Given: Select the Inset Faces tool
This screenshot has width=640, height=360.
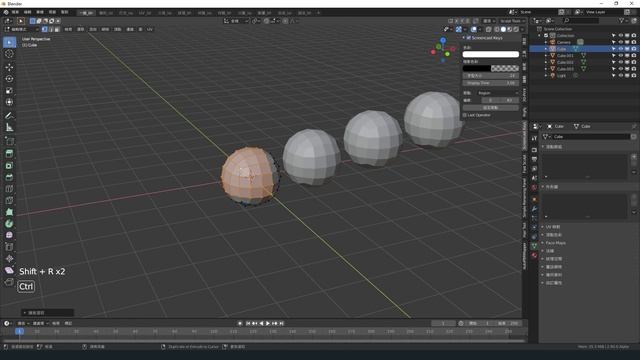Looking at the screenshot, I should click(9, 166).
